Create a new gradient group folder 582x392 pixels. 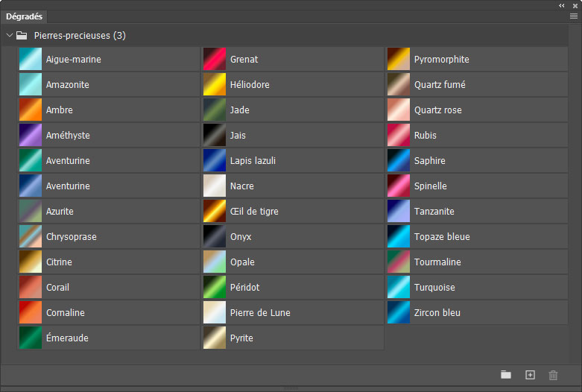[x=506, y=375]
